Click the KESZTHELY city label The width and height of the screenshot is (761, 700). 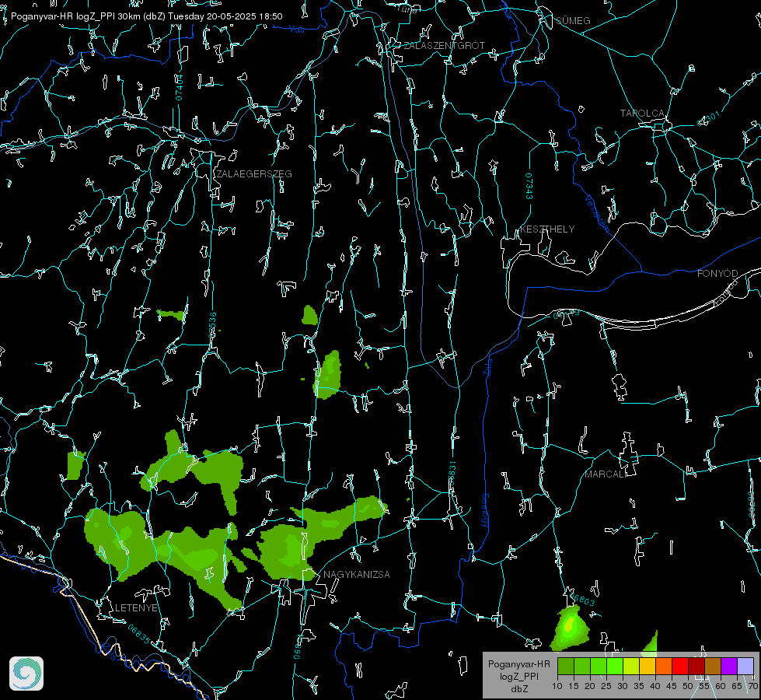click(x=547, y=229)
